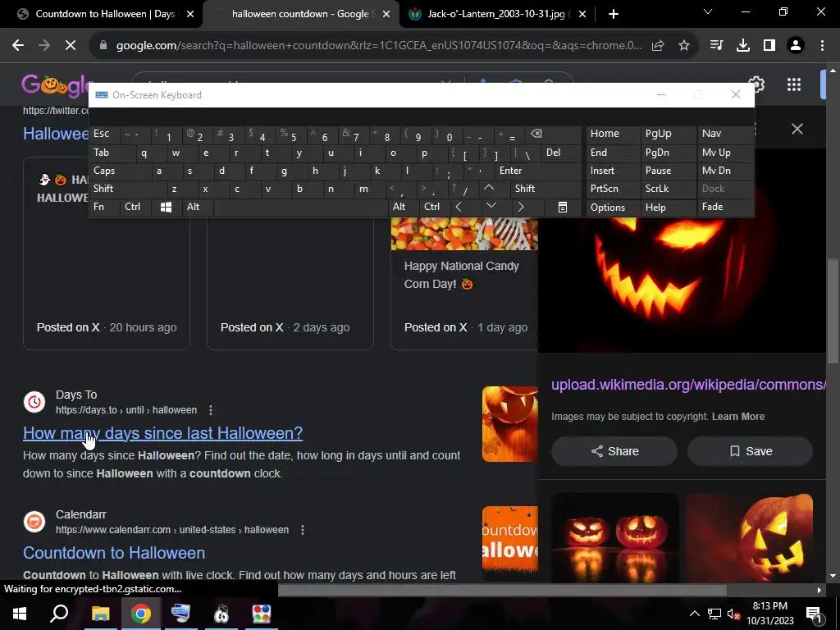Share the previewed jack-o'-lantern image
840x630 pixels.
[x=614, y=451]
